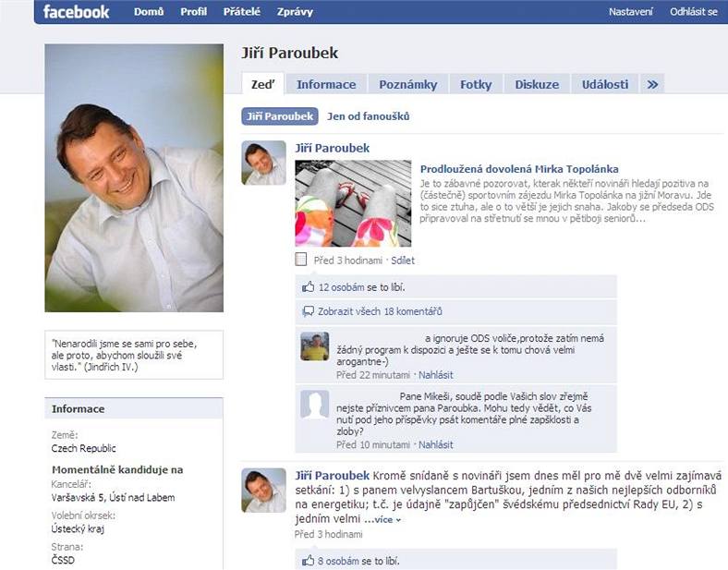The height and width of the screenshot is (570, 728).
Task: Show all 18 comments
Action: coord(380,311)
